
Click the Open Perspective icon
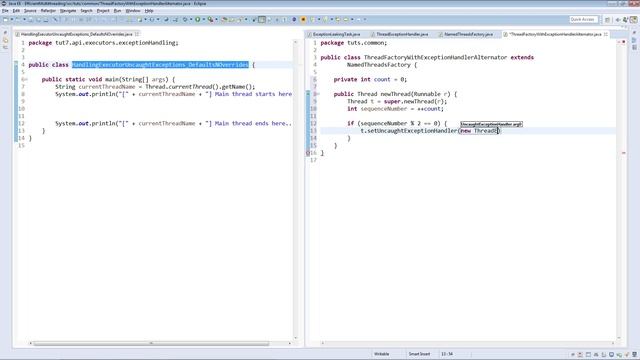pyautogui.click(x=607, y=20)
